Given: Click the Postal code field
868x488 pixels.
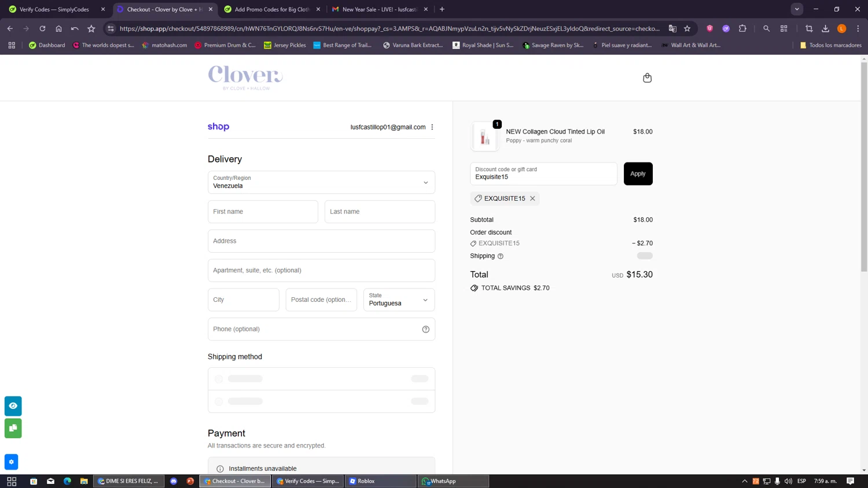Looking at the screenshot, I should [x=321, y=300].
